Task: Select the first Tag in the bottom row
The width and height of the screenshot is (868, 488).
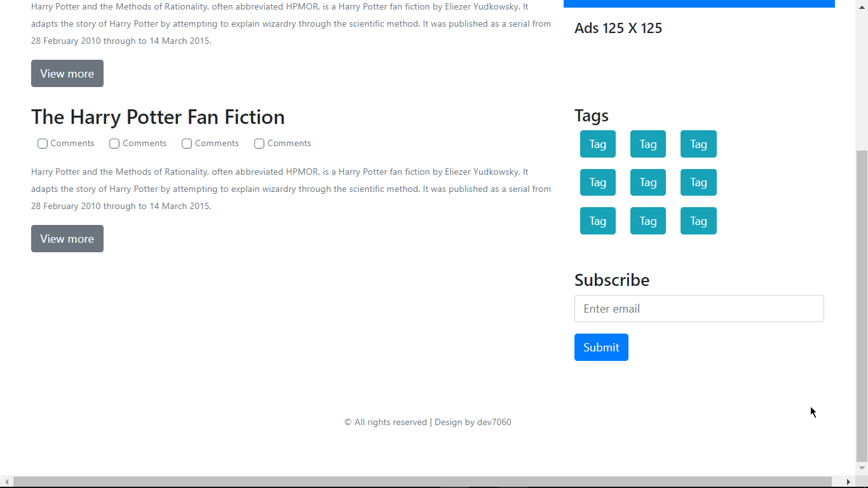Action: 598,221
